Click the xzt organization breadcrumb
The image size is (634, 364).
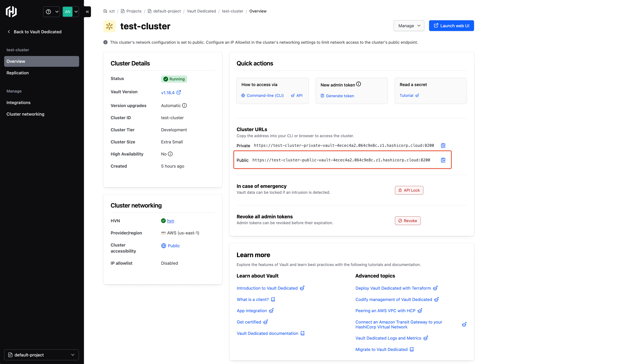[109, 11]
